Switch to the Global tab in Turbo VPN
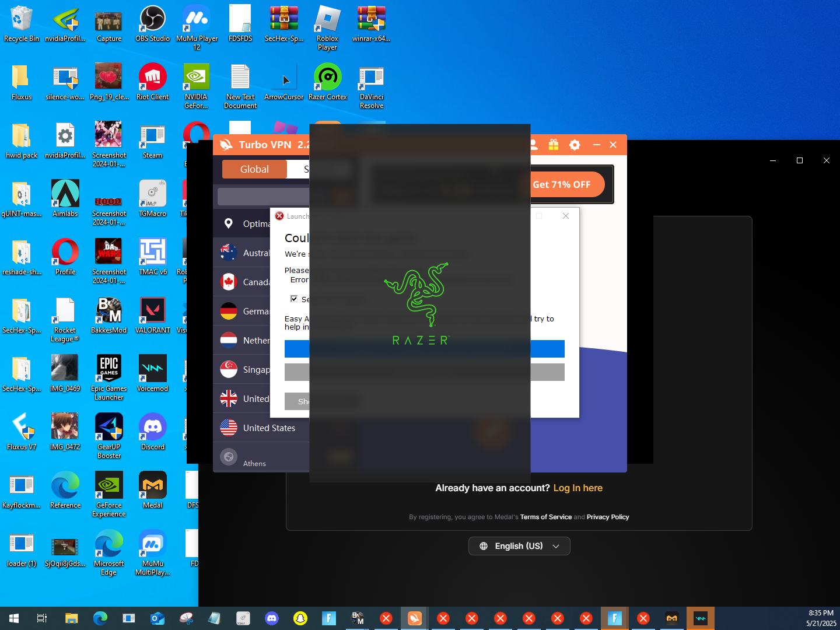 coord(254,169)
